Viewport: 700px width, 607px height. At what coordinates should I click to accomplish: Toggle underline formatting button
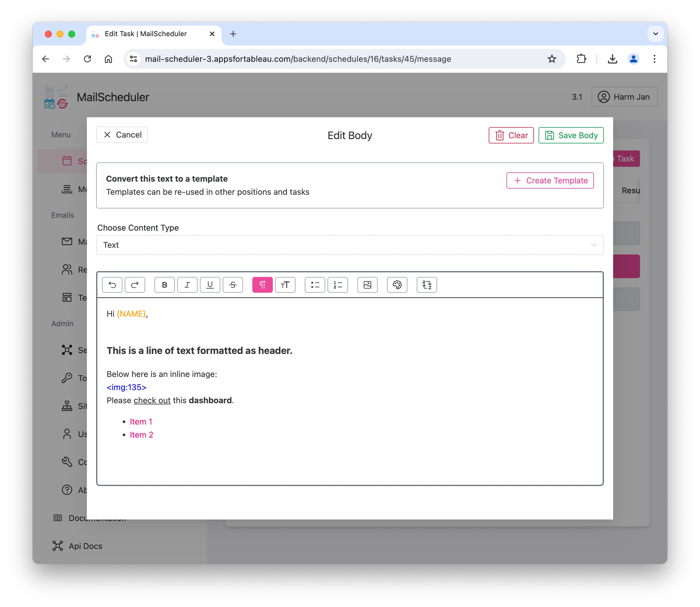coord(210,285)
